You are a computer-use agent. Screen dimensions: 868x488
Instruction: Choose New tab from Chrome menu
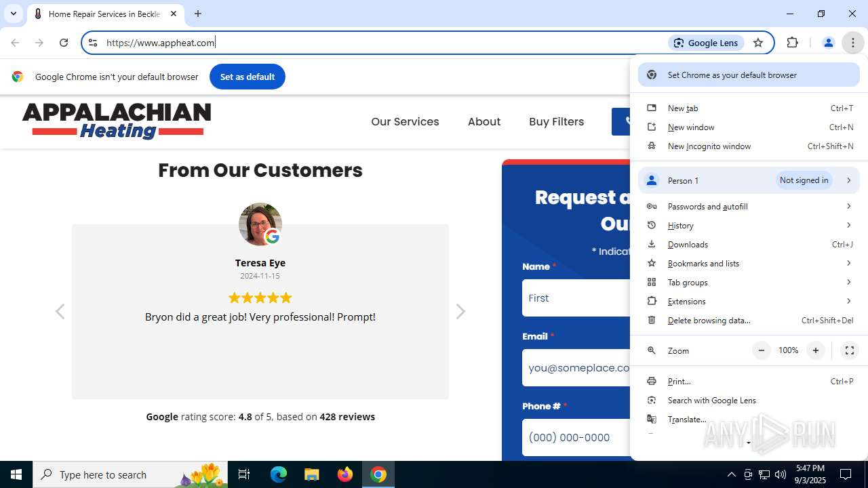749,108
